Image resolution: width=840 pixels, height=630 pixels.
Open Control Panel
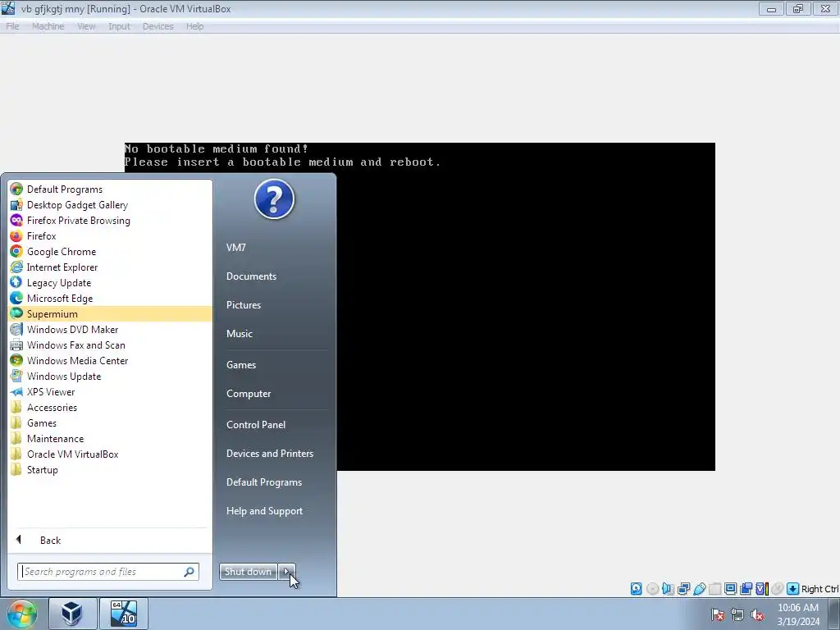[x=256, y=425]
